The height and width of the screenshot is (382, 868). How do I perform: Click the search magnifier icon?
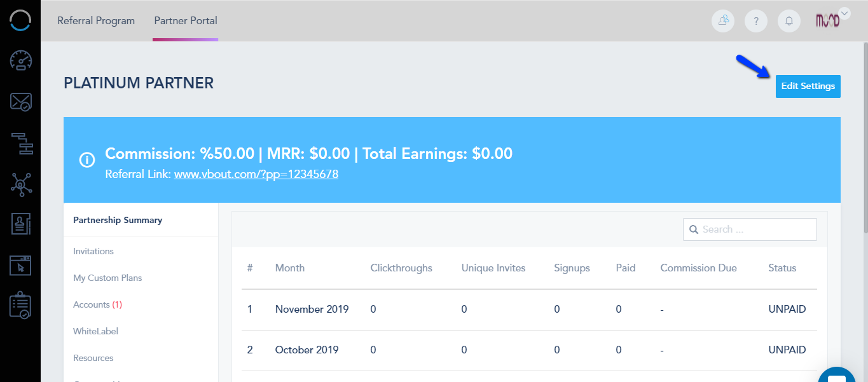tap(693, 229)
